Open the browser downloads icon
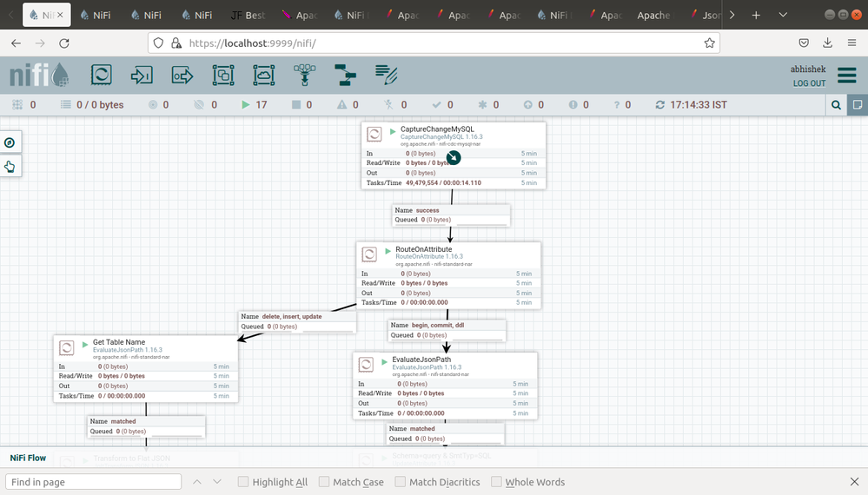The height and width of the screenshot is (495, 868). coord(827,43)
